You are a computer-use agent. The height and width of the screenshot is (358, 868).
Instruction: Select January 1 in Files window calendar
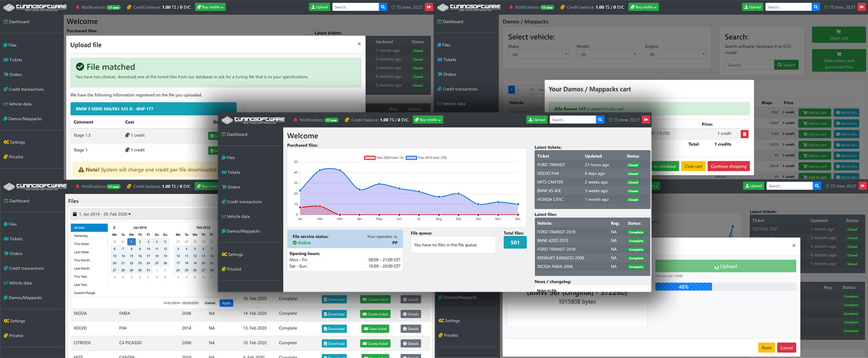tap(131, 242)
